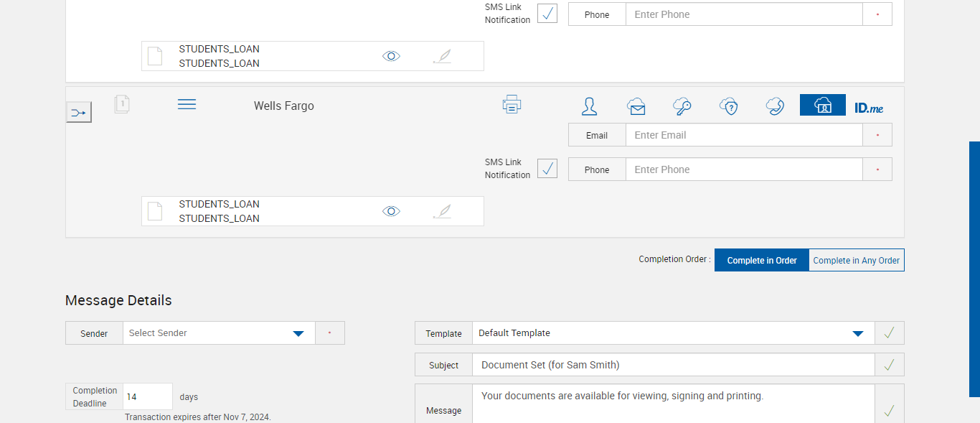Screen dimensions: 980x423
Task: Click the ID.me verification option
Action: pos(869,108)
